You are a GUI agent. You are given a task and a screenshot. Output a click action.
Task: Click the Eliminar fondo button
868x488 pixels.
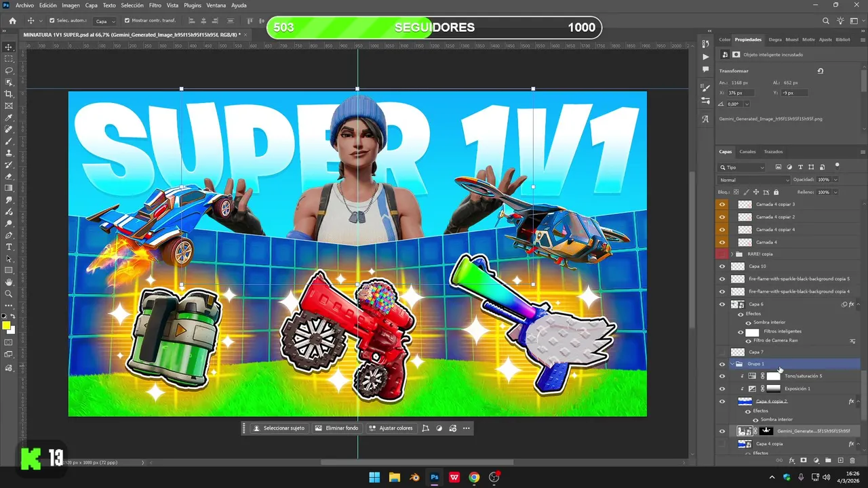336,428
